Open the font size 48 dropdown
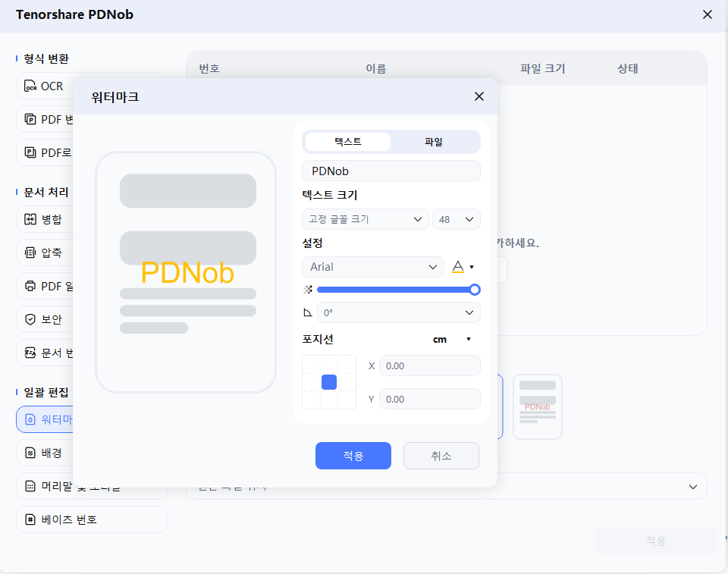This screenshot has height=574, width=728. click(457, 219)
